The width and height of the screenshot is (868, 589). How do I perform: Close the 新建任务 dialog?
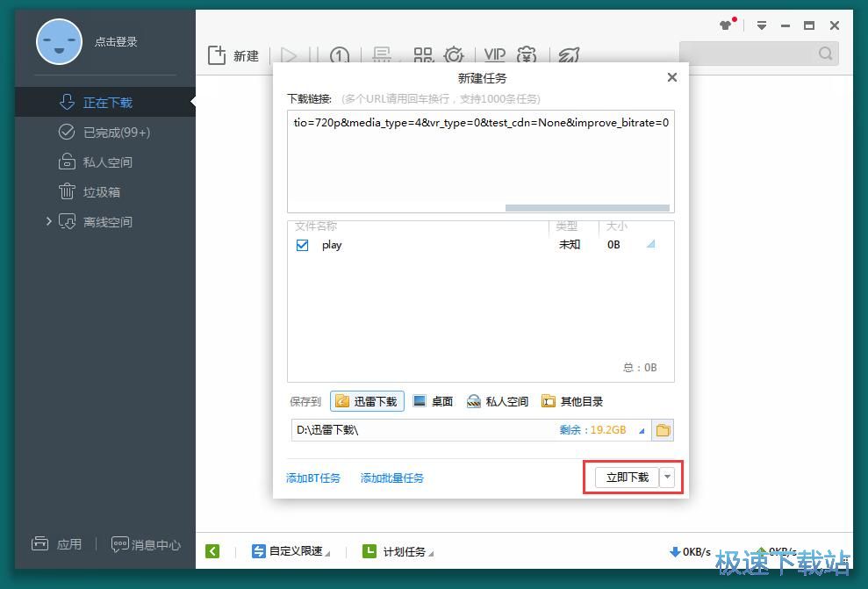[x=672, y=77]
